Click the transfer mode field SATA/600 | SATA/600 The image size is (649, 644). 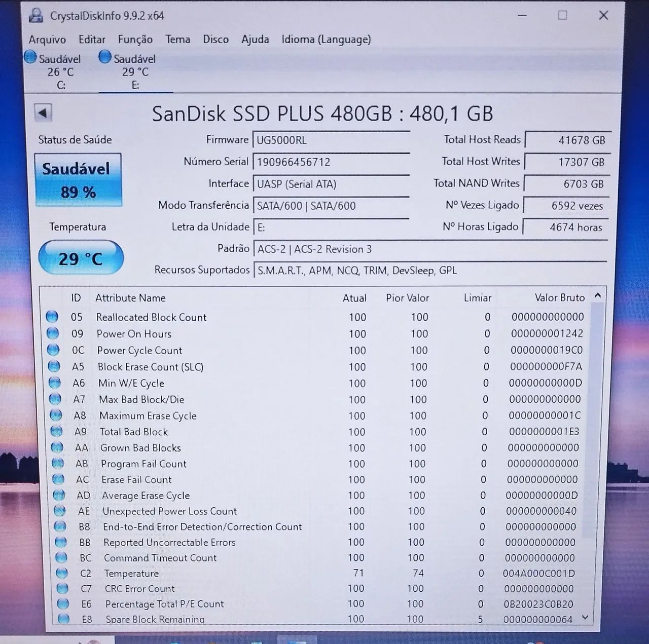point(331,206)
